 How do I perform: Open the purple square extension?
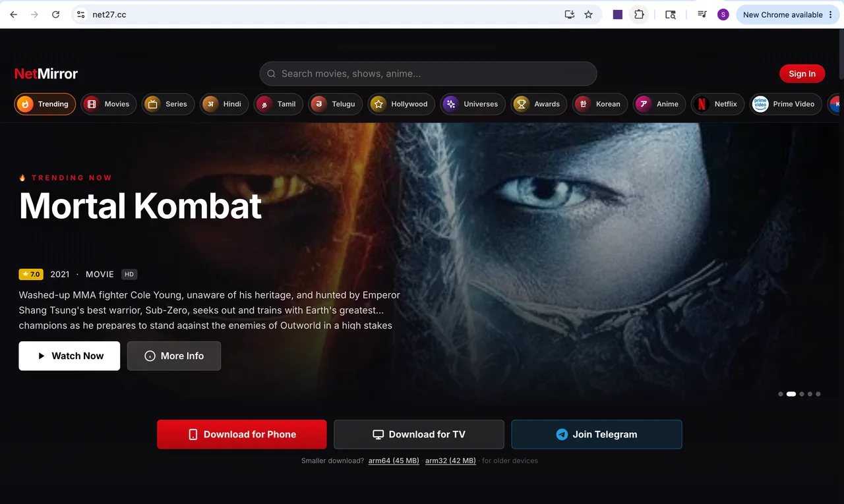(x=618, y=14)
